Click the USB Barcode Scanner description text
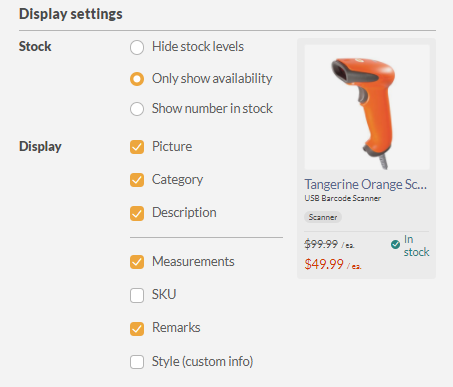 343,198
